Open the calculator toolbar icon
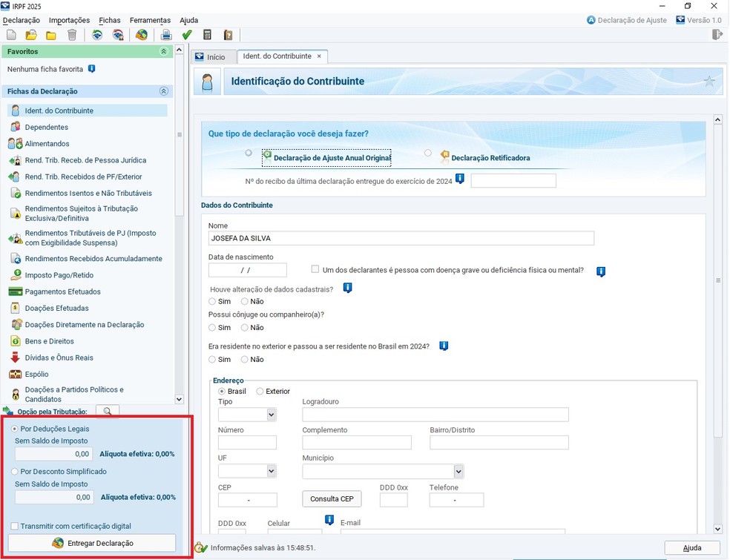 pos(208,35)
